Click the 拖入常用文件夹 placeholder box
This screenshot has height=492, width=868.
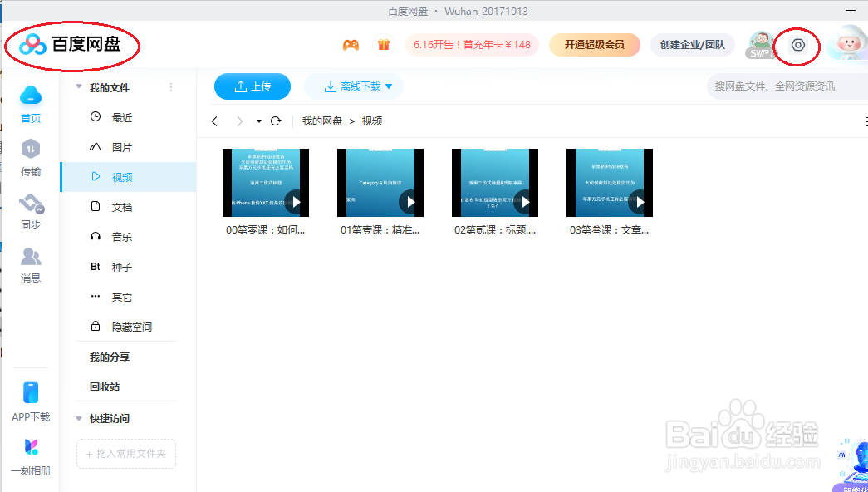126,454
